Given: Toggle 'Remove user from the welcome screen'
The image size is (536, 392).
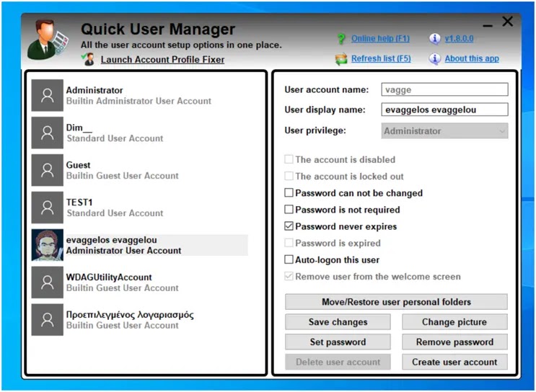Looking at the screenshot, I should click(289, 276).
